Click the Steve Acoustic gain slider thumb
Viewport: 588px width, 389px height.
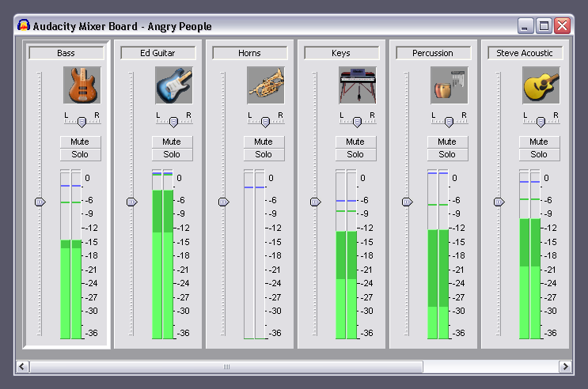tap(499, 202)
